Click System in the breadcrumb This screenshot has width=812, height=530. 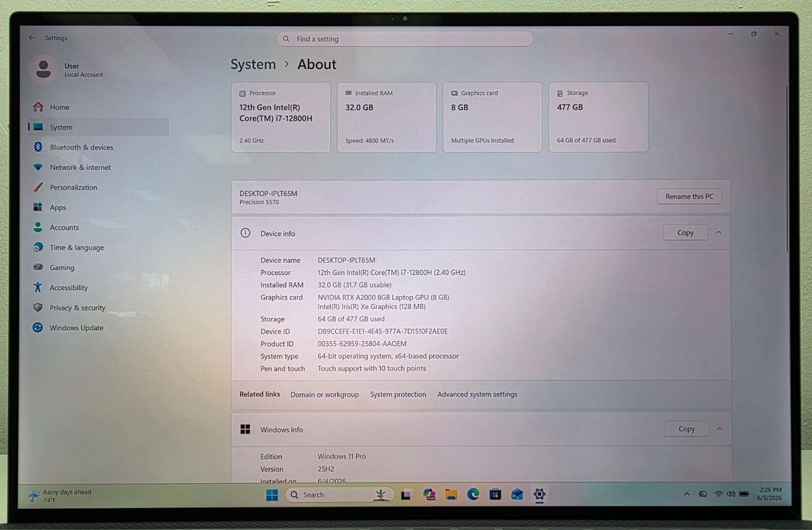pyautogui.click(x=253, y=64)
